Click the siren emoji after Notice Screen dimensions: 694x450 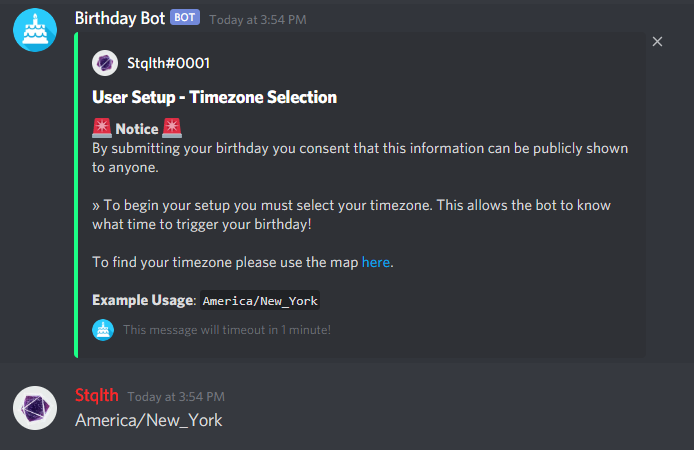click(174, 128)
